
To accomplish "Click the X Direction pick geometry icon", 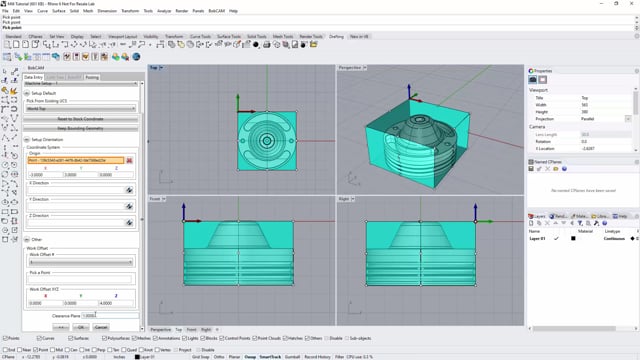I will point(129,190).
